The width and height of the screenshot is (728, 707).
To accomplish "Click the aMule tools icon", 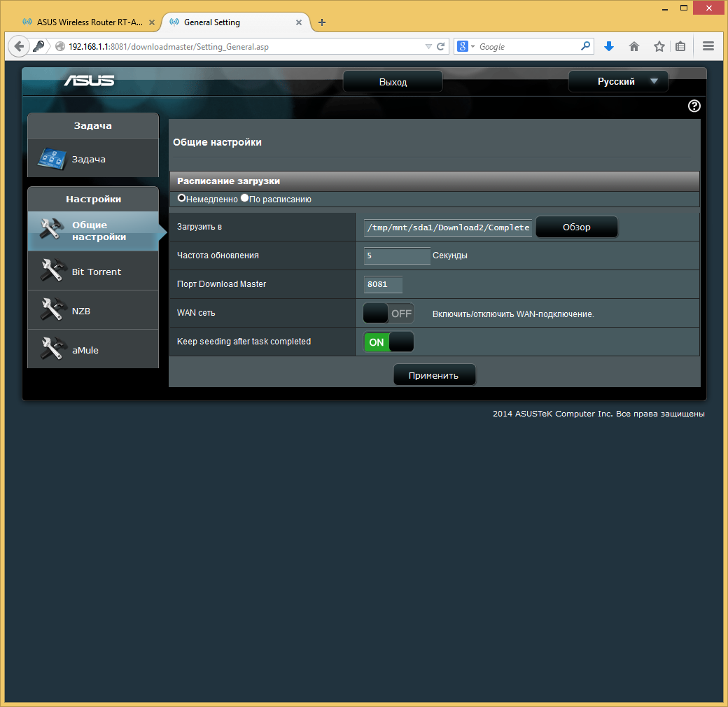I will (x=52, y=349).
